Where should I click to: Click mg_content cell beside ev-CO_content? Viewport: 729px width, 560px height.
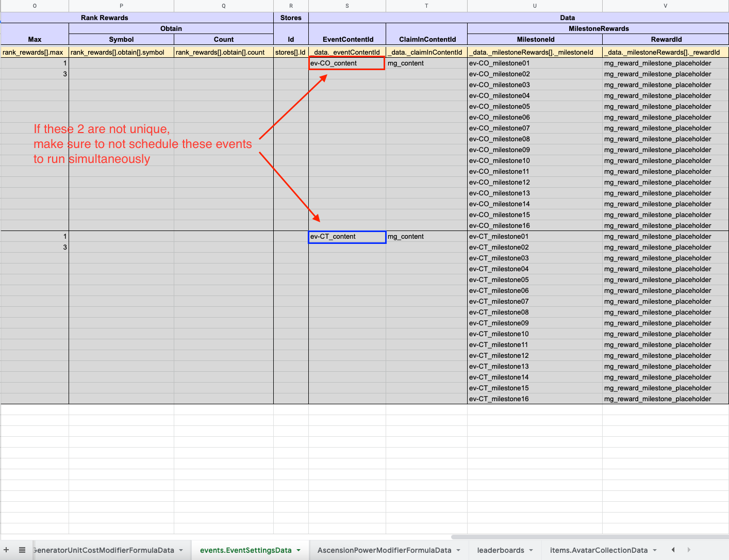coord(426,63)
